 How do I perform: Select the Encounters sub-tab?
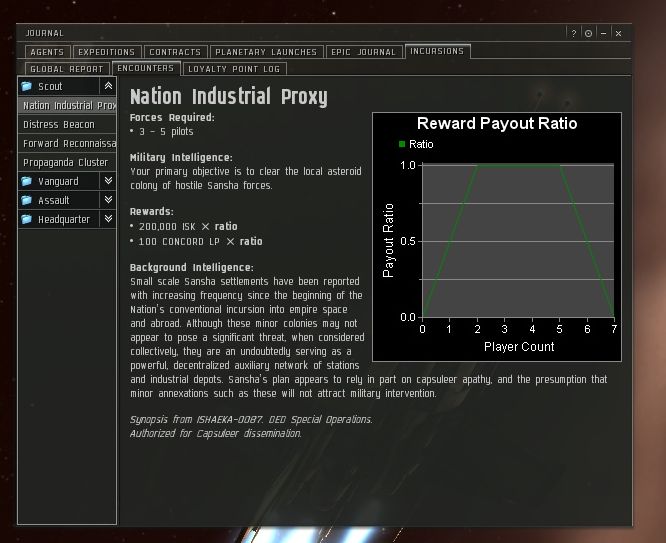coord(146,68)
